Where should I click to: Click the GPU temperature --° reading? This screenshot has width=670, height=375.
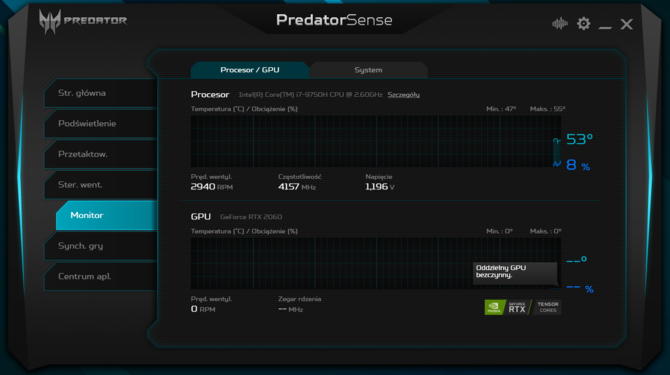pyautogui.click(x=576, y=260)
